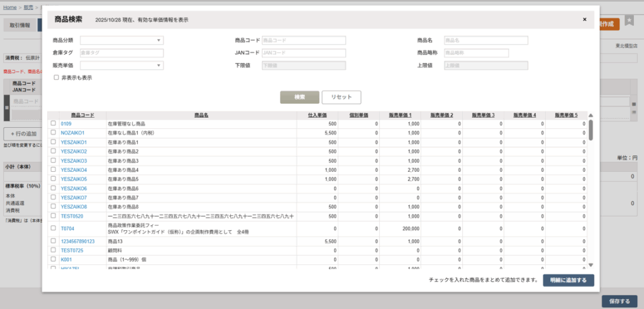The width and height of the screenshot is (644, 309).
Task: Expand the 販売単価 dropdown
Action: click(121, 65)
